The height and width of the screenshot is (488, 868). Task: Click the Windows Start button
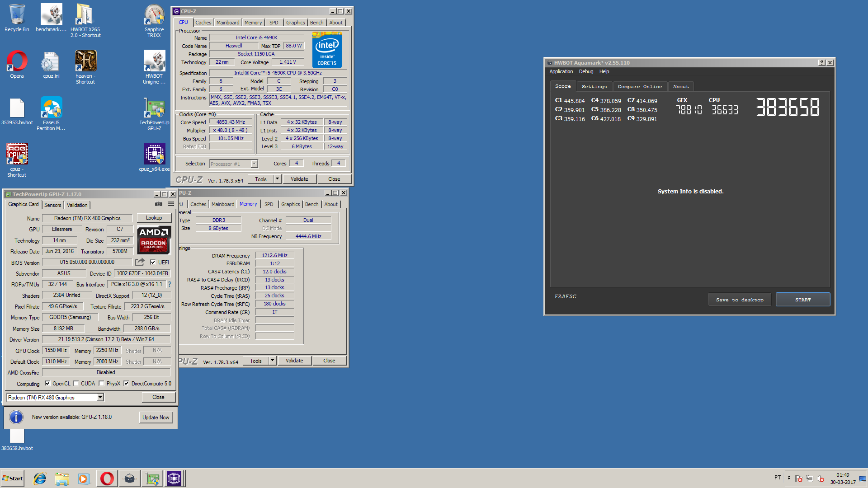click(13, 479)
